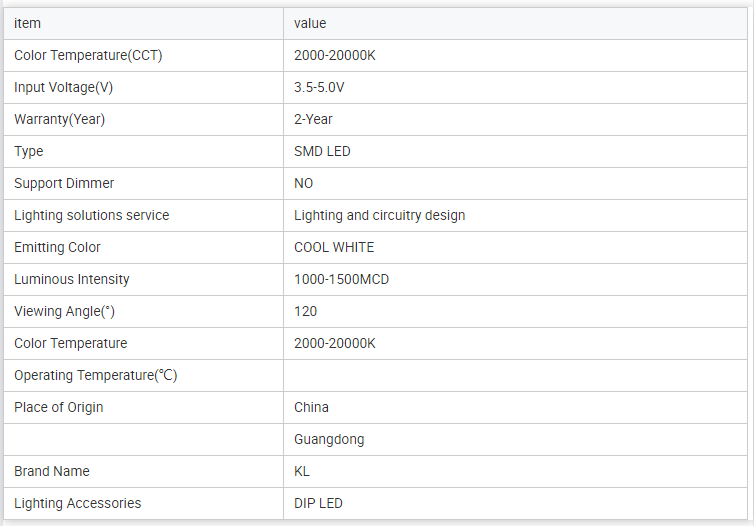Screen dimensions: 754x526
Task: Click the "item" header cell
Action: pos(28,23)
